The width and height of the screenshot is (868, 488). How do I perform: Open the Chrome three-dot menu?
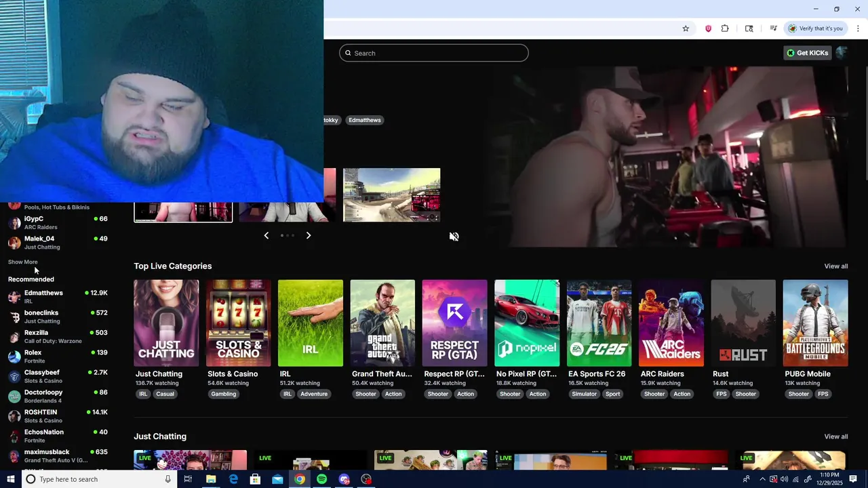click(x=858, y=28)
